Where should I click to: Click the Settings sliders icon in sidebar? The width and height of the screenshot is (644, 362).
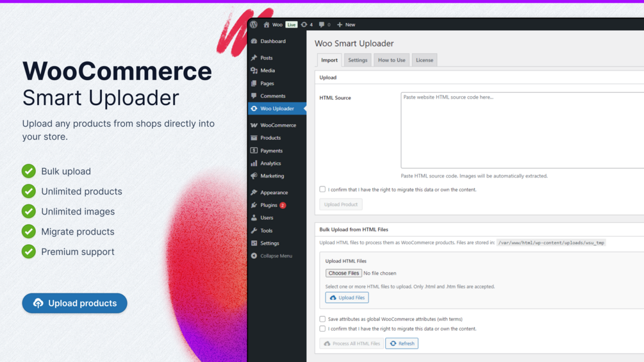coord(254,243)
